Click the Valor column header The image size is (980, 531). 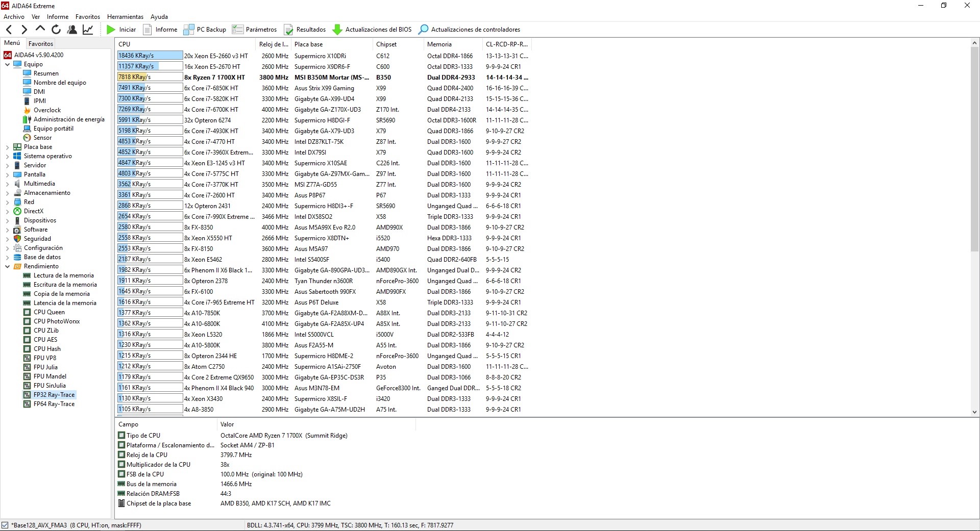316,424
